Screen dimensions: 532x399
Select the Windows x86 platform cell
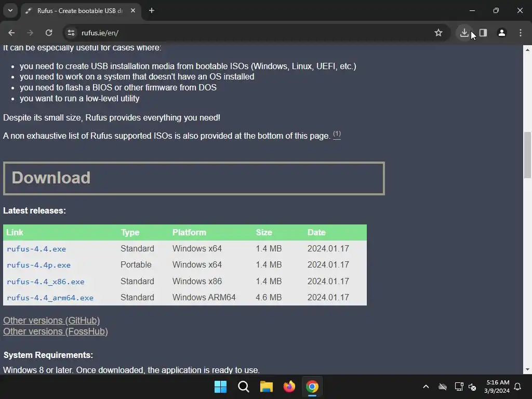tap(197, 281)
